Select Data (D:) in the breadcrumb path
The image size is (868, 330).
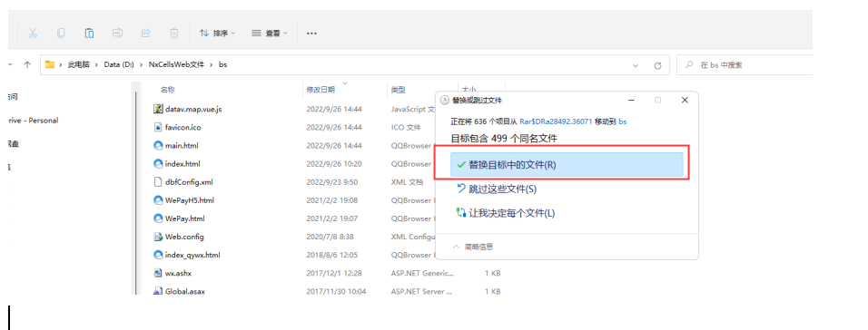(119, 64)
